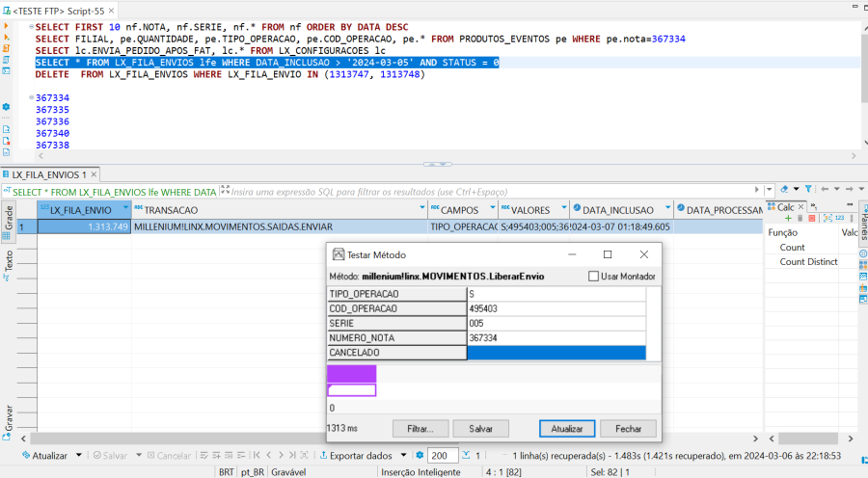The height and width of the screenshot is (478, 868).
Task: Open filter history dropdown arrow
Action: 769,190
